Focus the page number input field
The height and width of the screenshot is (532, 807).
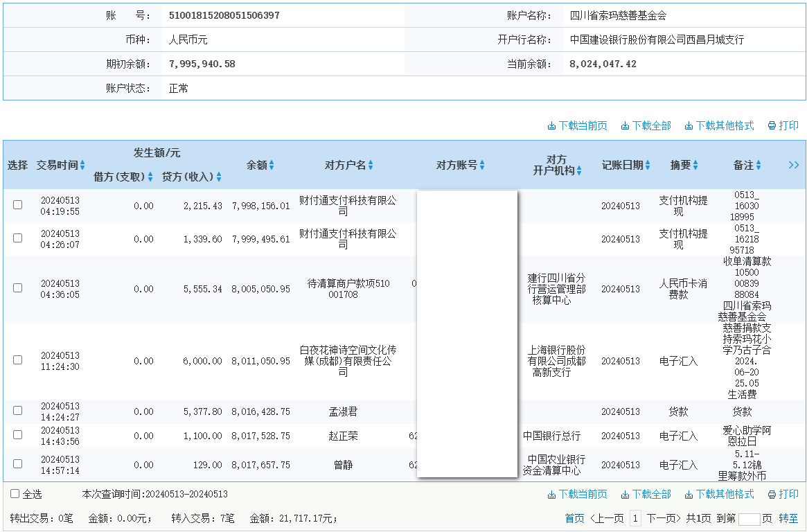click(x=750, y=519)
